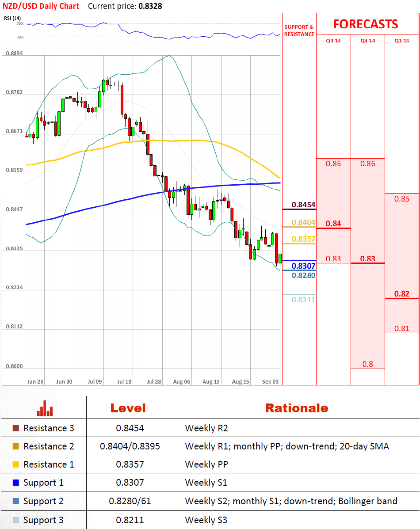Select the Q3 14 forecast column header
Image resolution: width=420 pixels, height=529 pixels.
(333, 41)
